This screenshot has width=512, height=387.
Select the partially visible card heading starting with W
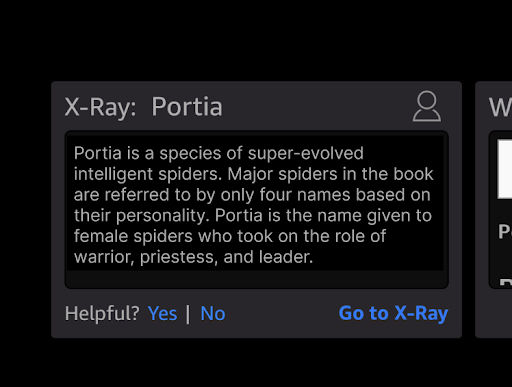click(x=500, y=107)
